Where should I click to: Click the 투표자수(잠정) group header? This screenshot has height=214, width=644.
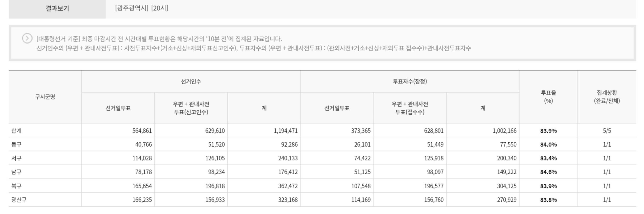(x=410, y=81)
